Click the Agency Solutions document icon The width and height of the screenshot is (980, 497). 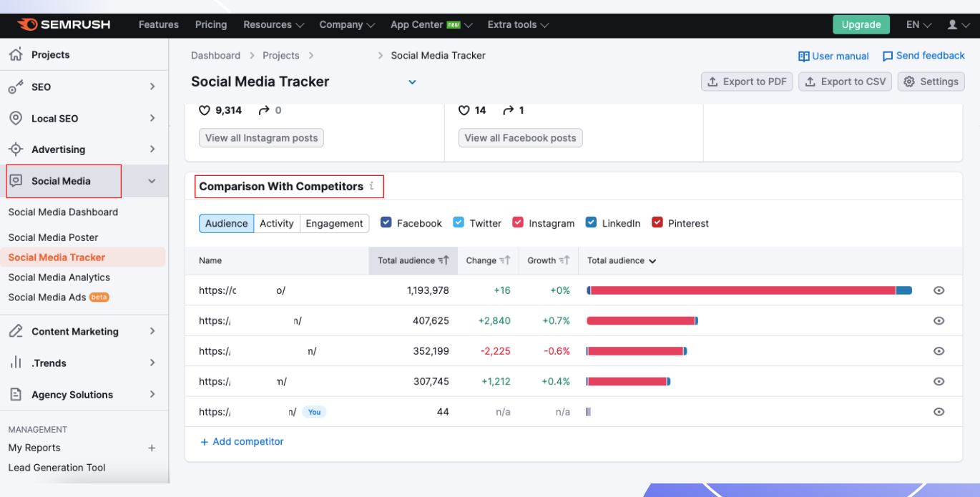click(16, 394)
